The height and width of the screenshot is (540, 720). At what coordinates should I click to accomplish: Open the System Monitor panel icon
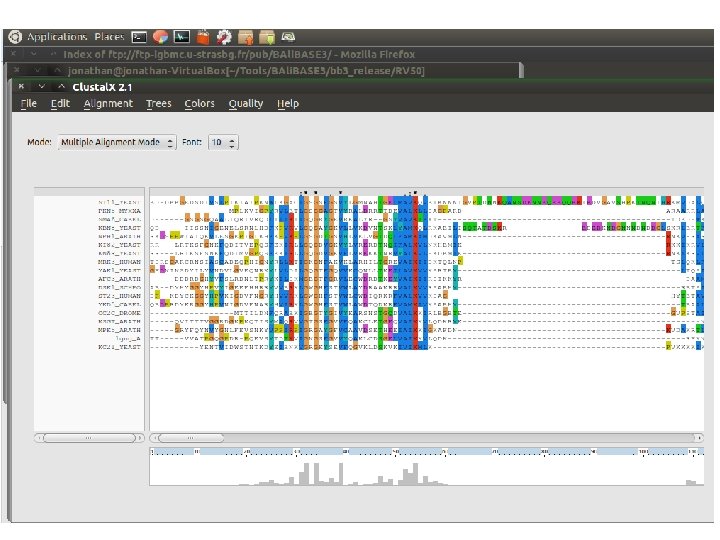click(181, 37)
